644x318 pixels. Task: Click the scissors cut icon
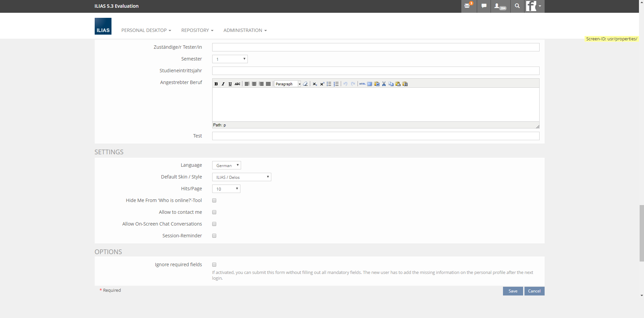[x=384, y=84]
